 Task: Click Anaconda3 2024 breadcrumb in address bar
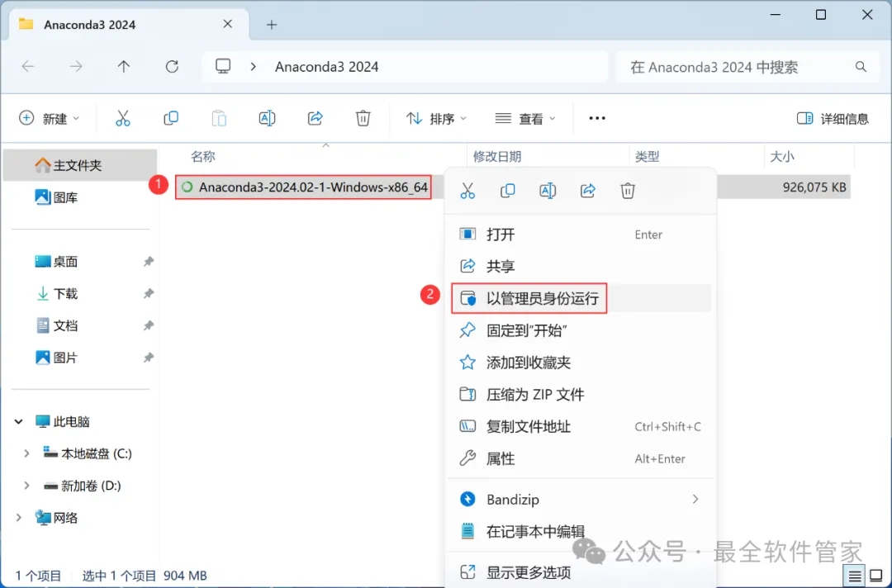[326, 67]
